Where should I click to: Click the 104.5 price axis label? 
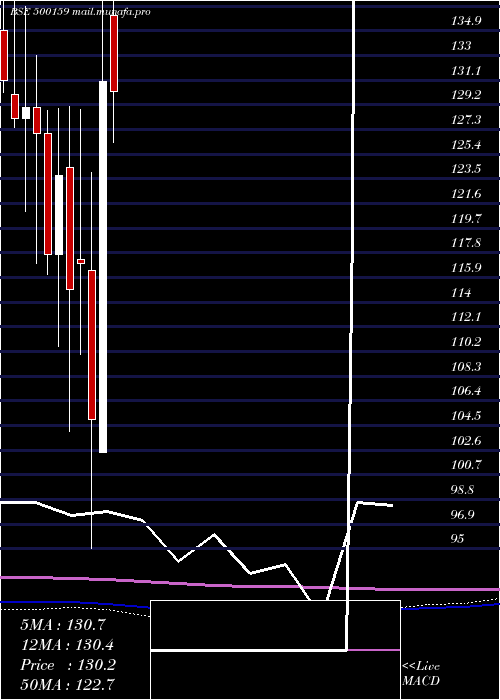click(466, 416)
